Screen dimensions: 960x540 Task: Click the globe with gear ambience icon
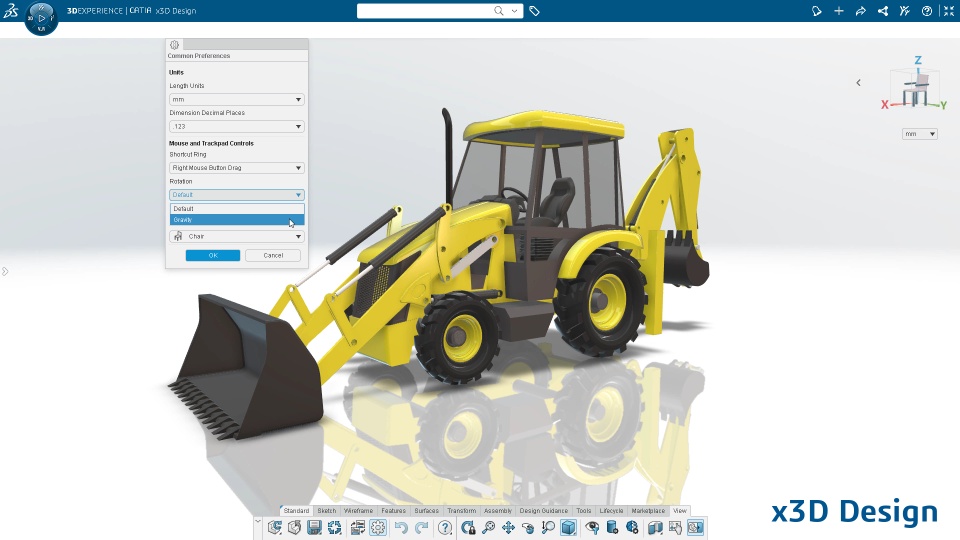[x=632, y=528]
